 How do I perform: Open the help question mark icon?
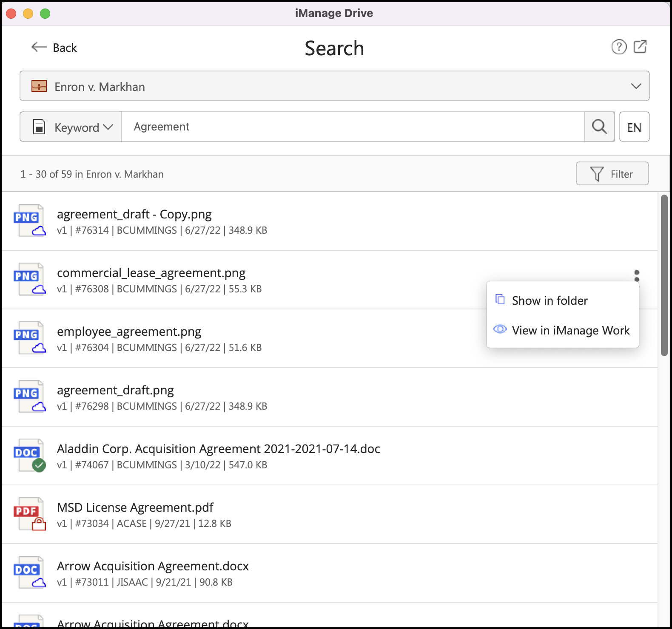click(619, 47)
